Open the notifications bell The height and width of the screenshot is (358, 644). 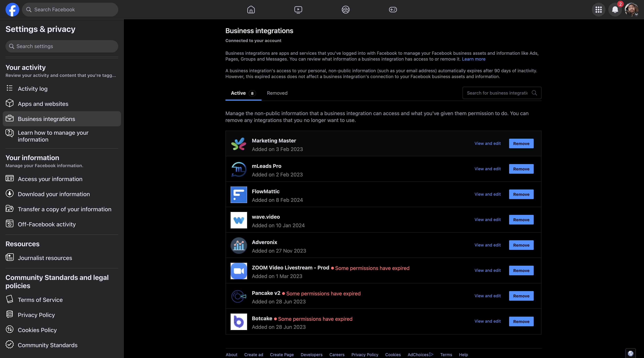(615, 9)
